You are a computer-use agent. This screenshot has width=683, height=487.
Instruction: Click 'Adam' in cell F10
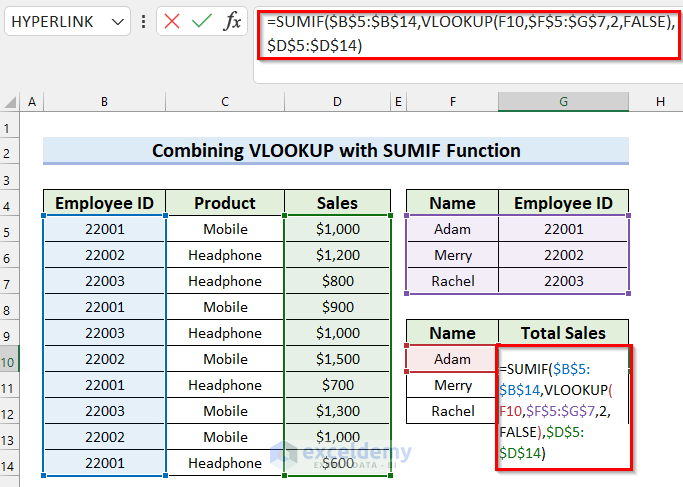tap(453, 359)
